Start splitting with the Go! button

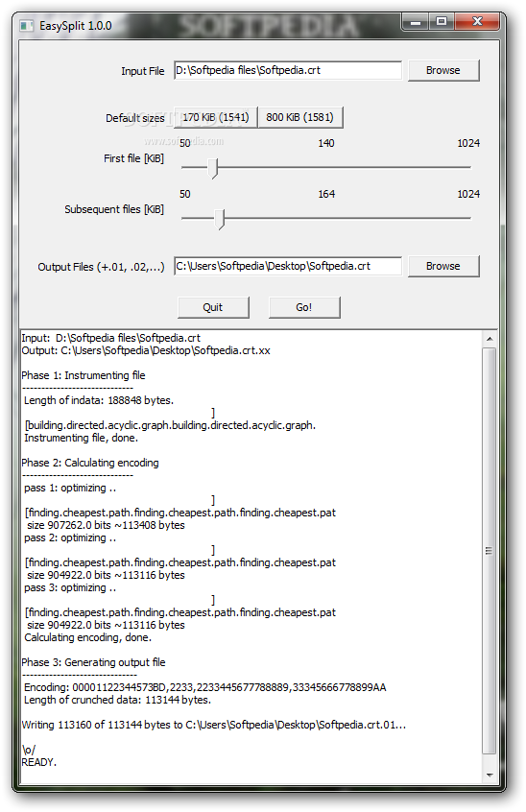[304, 307]
